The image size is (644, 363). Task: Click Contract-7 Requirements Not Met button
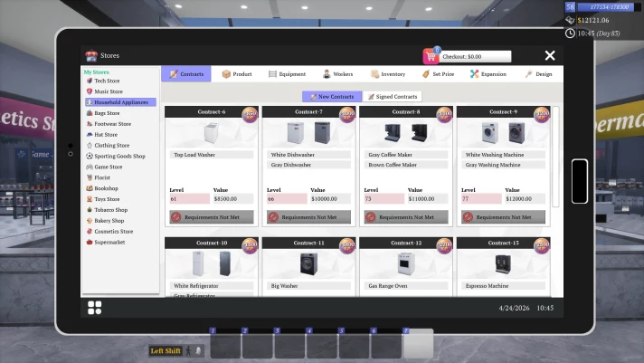308,217
